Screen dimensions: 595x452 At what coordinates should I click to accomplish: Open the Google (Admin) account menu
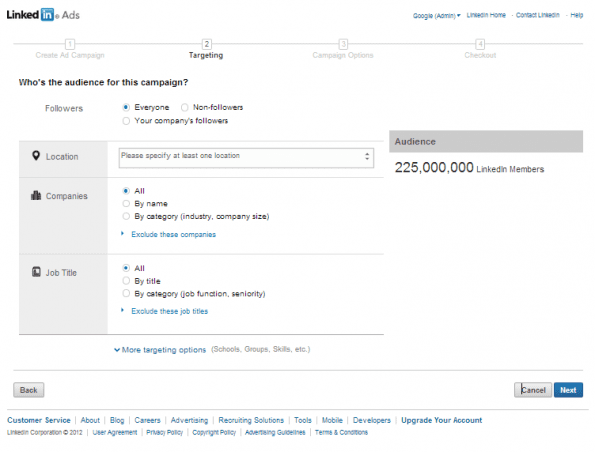pos(436,16)
